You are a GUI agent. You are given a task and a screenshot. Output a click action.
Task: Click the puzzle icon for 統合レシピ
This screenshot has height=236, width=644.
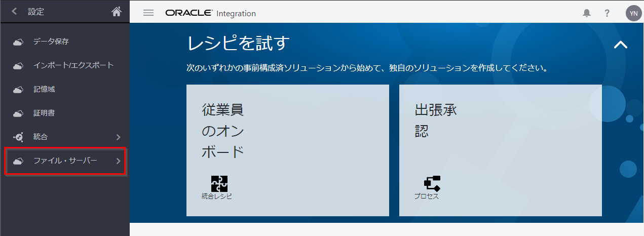[219, 183]
